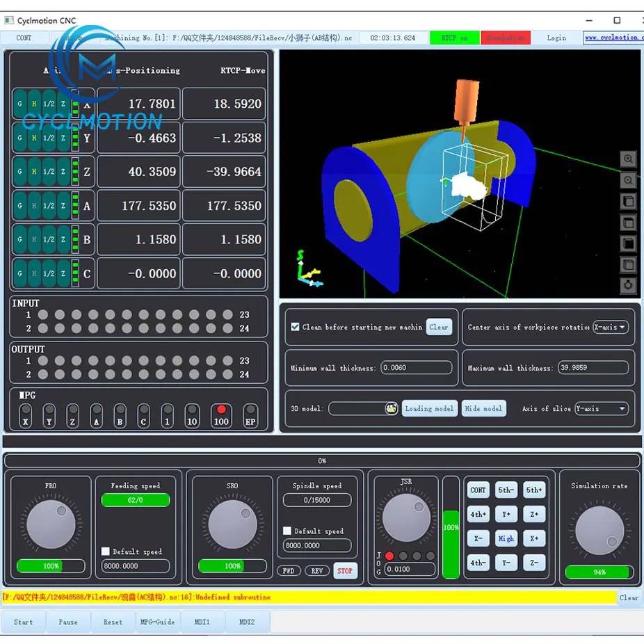Zoom in the 3D simulation view
Image resolution: width=644 pixels, height=644 pixels.
[x=628, y=159]
